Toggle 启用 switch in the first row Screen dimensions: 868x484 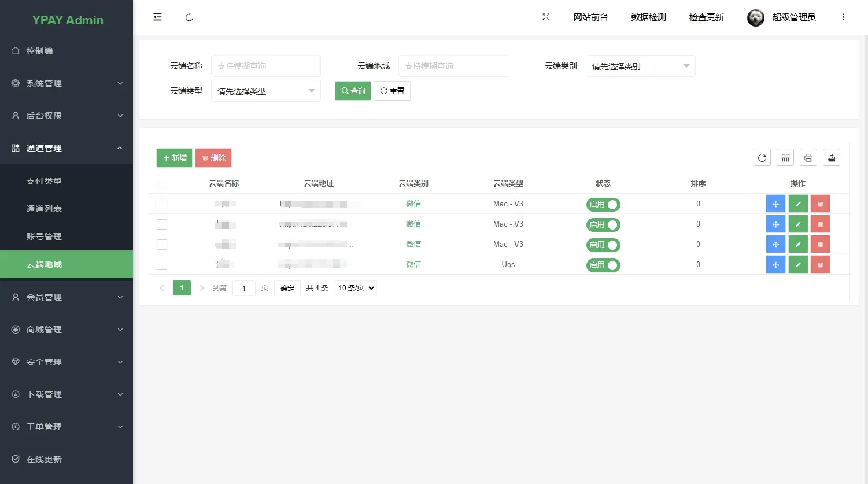point(603,204)
